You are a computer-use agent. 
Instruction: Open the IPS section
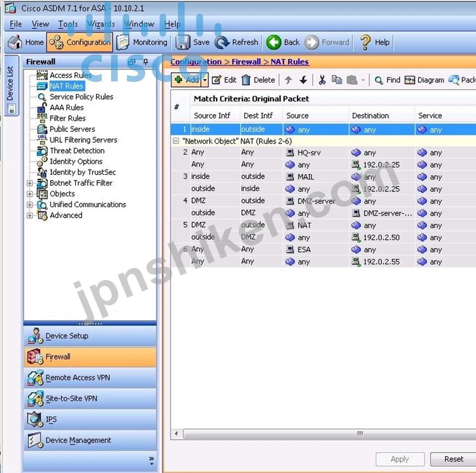click(90, 419)
